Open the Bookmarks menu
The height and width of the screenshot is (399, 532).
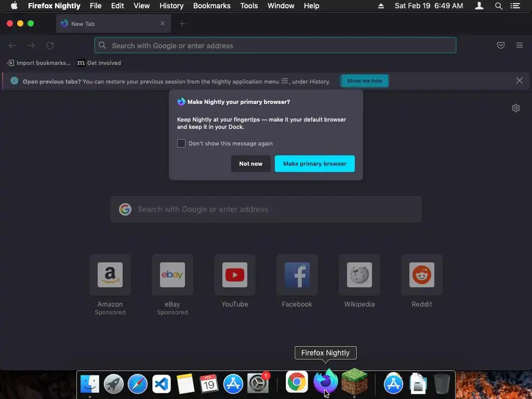[x=212, y=6]
